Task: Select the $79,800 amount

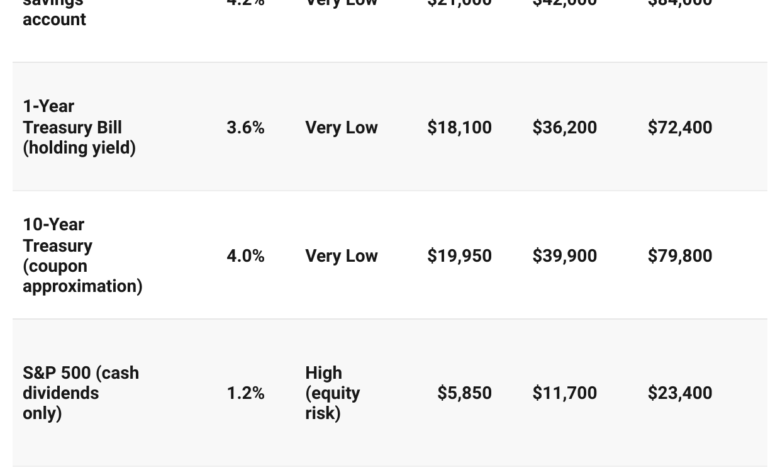Action: pos(680,255)
